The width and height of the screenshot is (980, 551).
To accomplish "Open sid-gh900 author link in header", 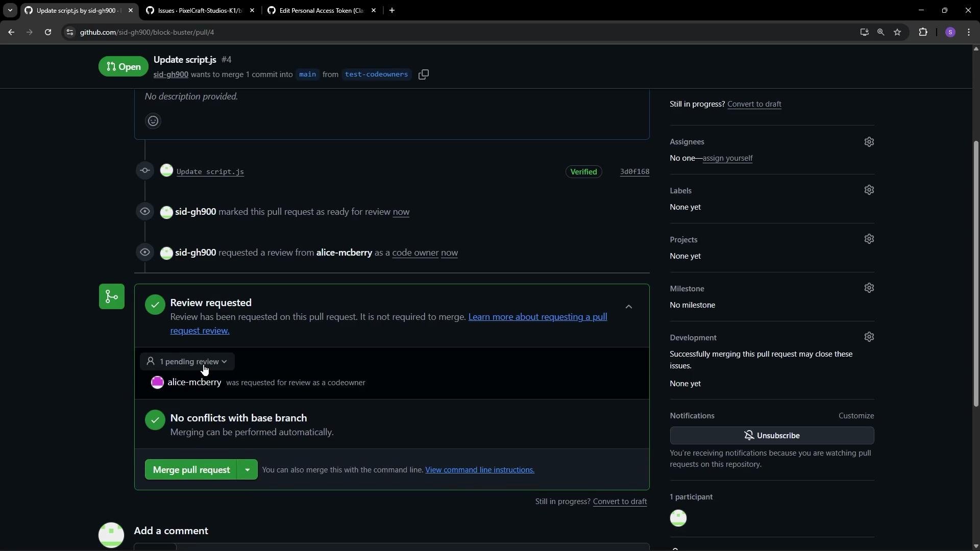I will 170,74.
